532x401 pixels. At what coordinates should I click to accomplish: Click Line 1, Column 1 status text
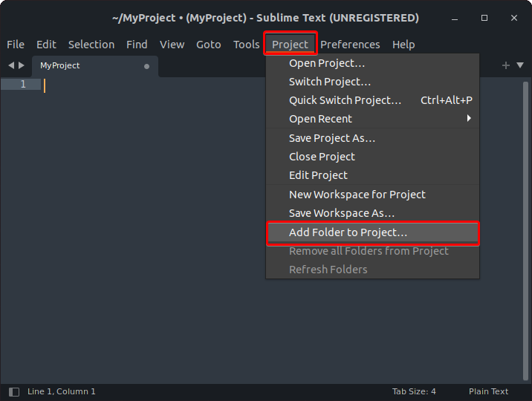62,391
